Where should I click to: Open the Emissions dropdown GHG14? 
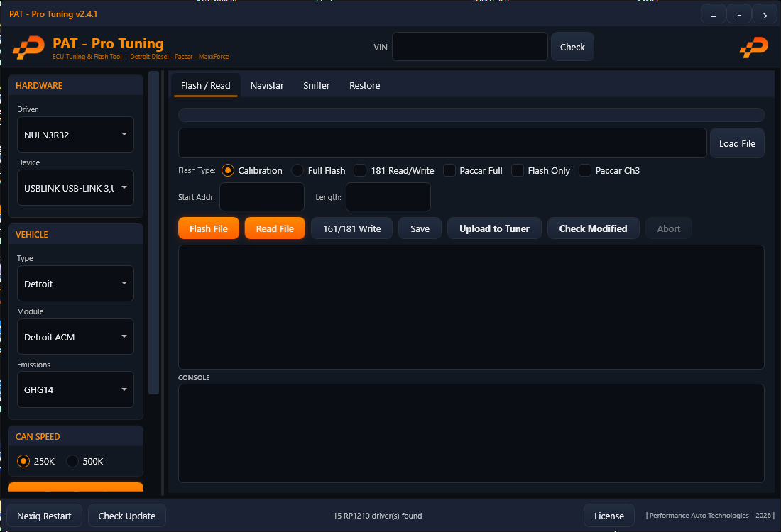pyautogui.click(x=75, y=389)
